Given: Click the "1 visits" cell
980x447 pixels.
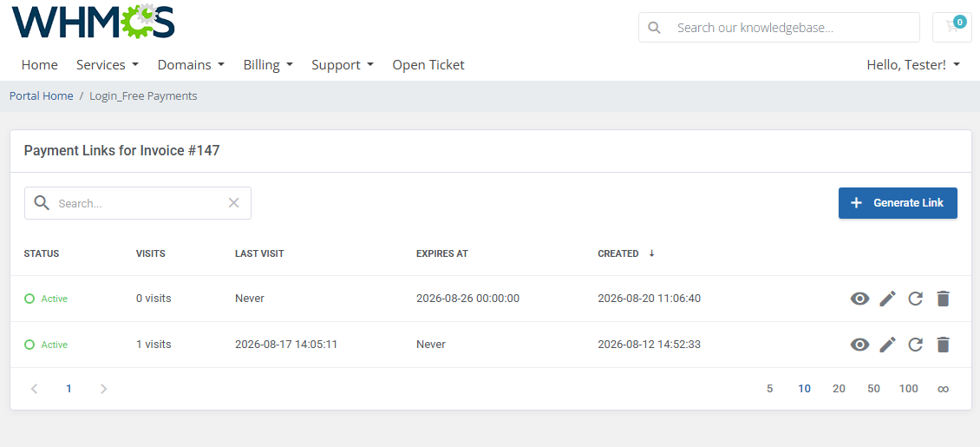Looking at the screenshot, I should click(154, 345).
